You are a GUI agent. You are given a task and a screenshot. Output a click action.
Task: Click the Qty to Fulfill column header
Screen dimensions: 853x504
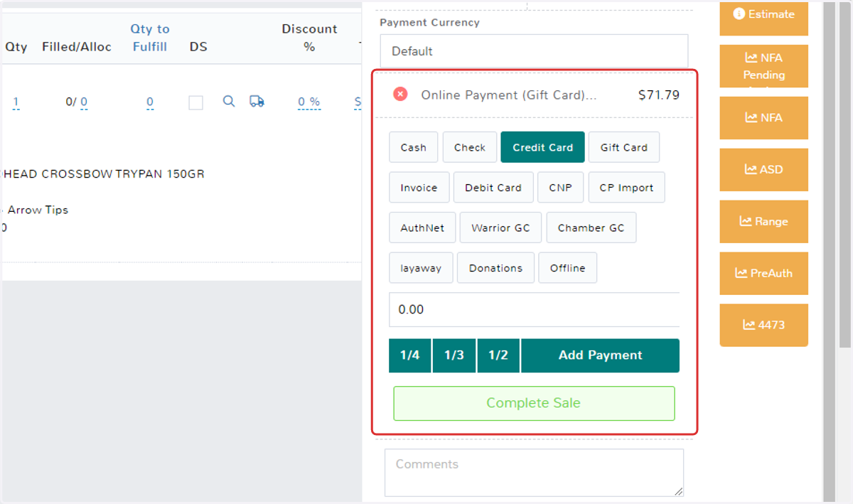tap(150, 38)
